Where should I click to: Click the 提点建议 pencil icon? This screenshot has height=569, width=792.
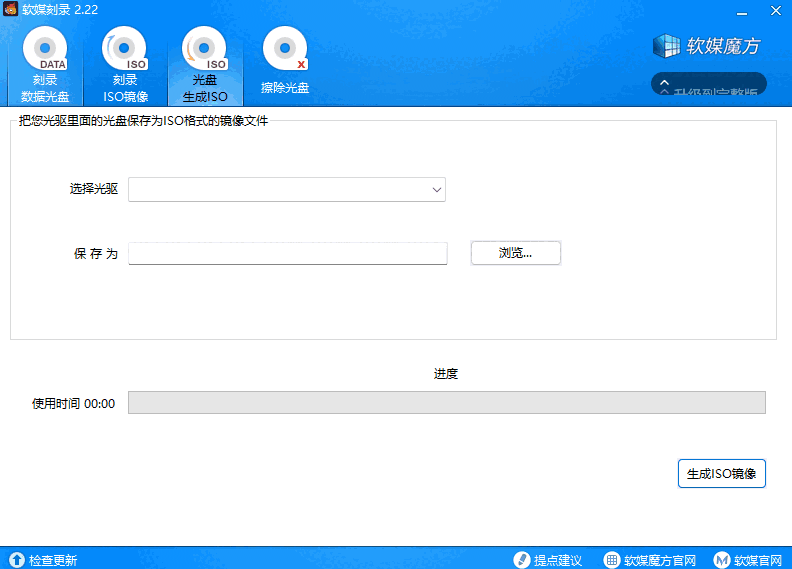tap(521, 559)
